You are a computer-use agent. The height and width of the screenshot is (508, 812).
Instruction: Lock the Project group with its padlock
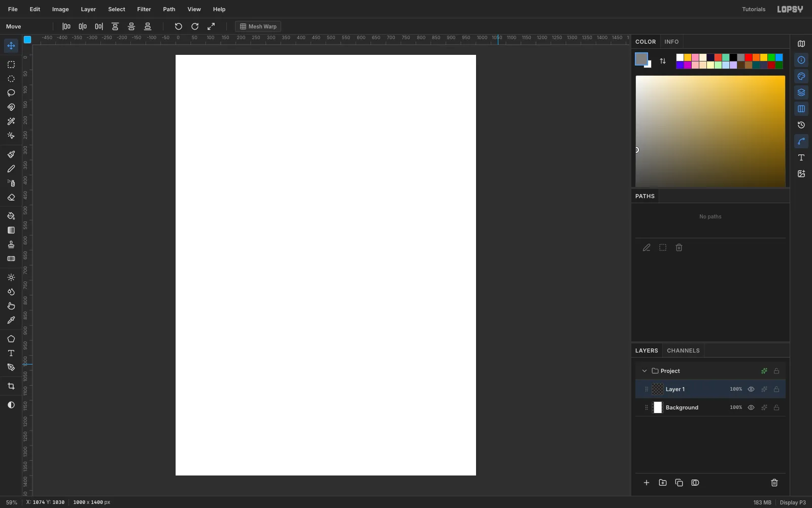click(x=776, y=371)
